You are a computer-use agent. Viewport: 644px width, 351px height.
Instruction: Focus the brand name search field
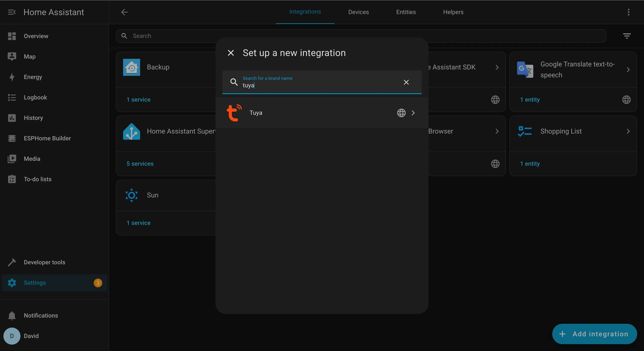320,85
